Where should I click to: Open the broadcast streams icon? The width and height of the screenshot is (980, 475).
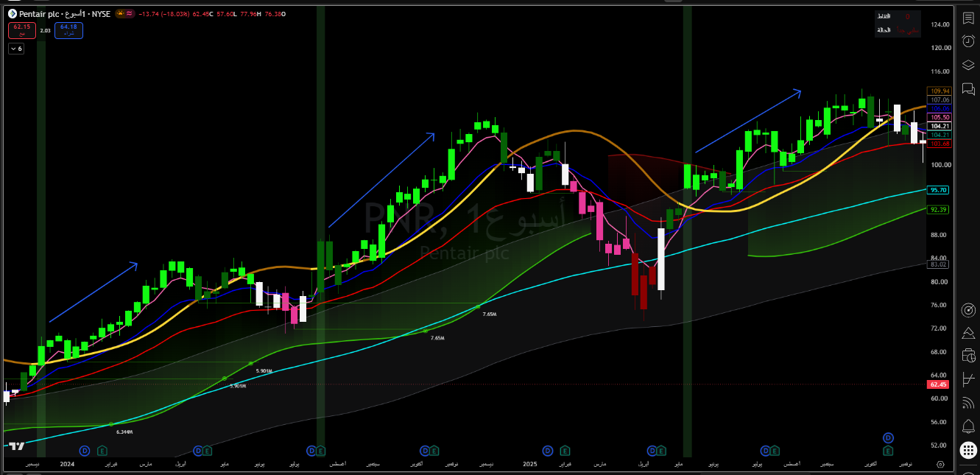tap(967, 403)
